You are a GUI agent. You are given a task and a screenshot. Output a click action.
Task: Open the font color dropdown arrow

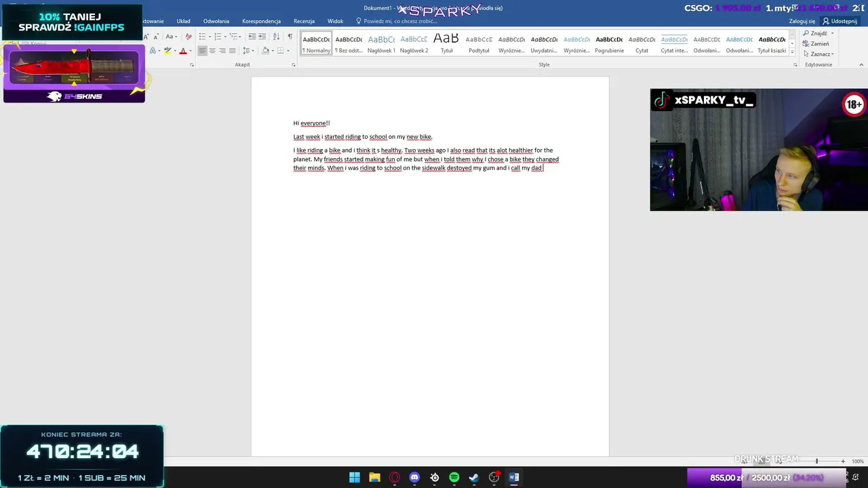pos(191,51)
